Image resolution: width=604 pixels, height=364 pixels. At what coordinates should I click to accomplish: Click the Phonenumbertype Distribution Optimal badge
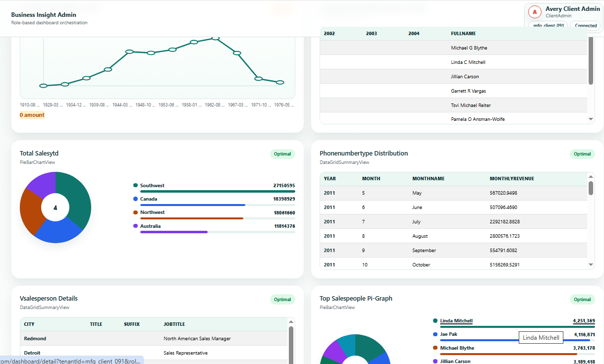tap(582, 154)
